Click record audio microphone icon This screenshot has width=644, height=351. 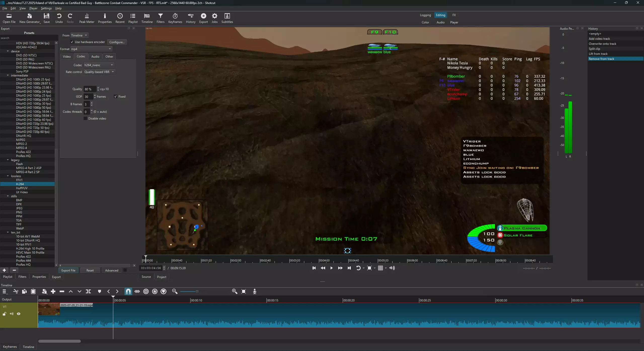pyautogui.click(x=255, y=291)
